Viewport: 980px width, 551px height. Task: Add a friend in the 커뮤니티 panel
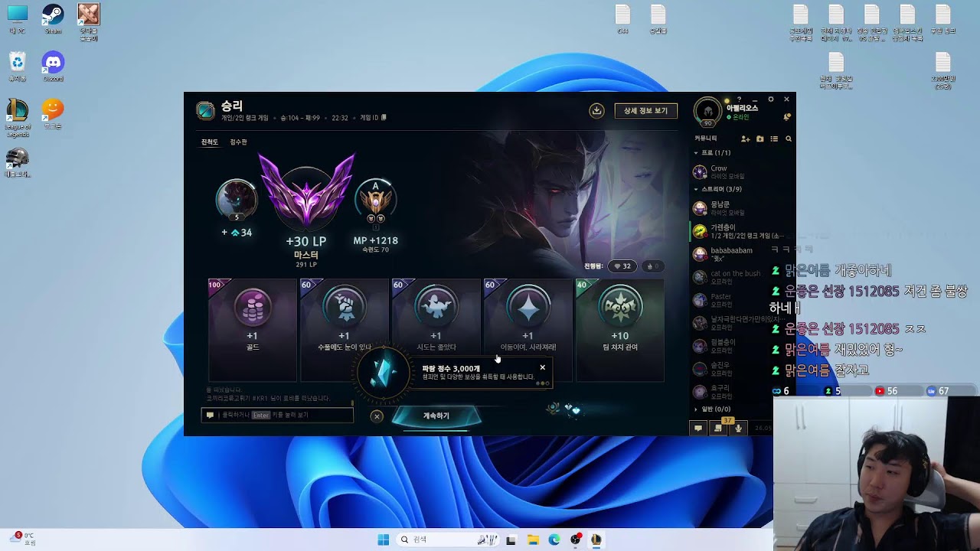pos(745,139)
